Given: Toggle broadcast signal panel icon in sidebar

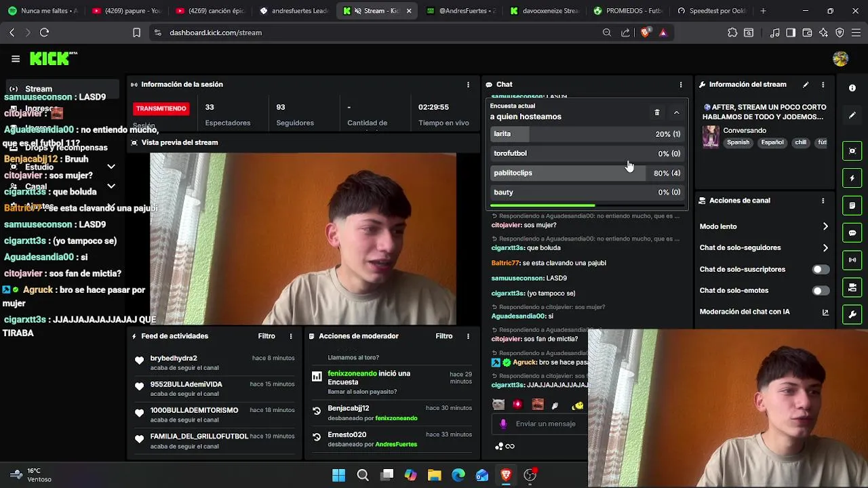Looking at the screenshot, I should pos(852,260).
